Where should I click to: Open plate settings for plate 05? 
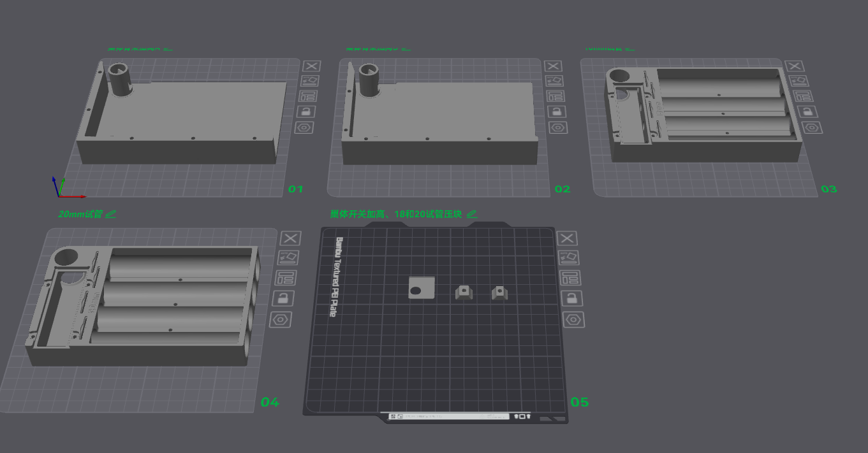[574, 319]
